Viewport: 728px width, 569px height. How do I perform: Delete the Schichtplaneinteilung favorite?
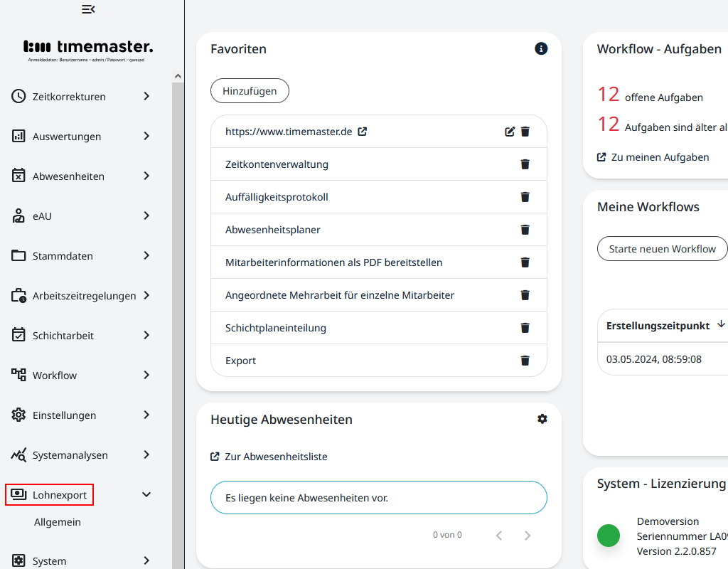point(525,328)
